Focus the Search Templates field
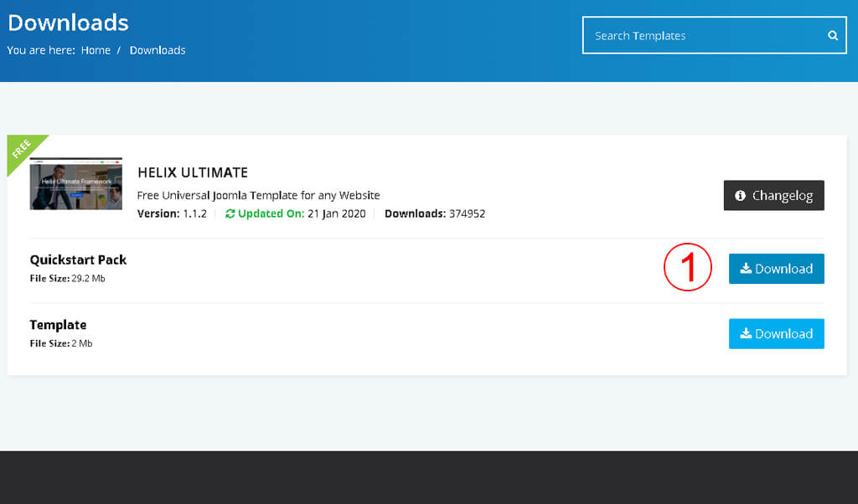858x504 pixels. click(x=714, y=35)
